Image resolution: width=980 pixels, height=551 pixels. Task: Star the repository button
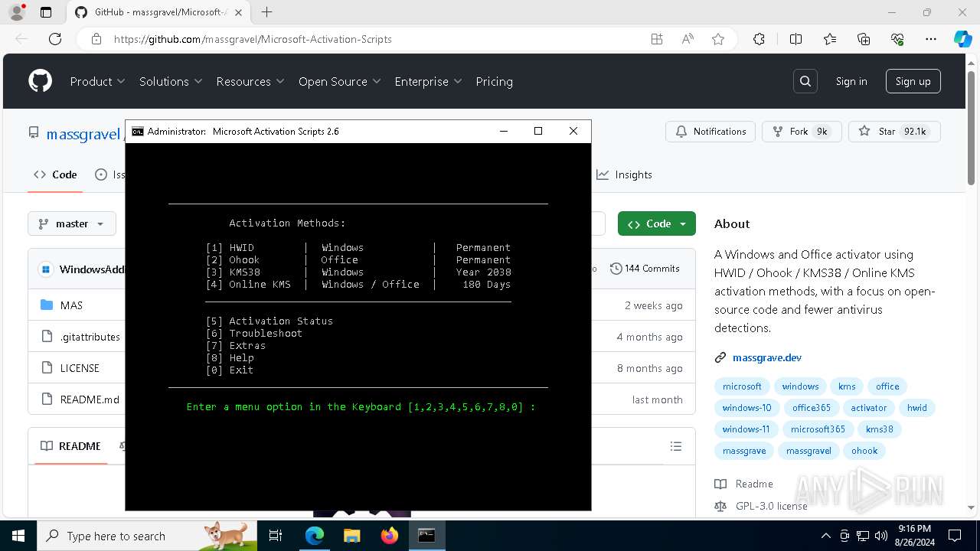(x=894, y=132)
